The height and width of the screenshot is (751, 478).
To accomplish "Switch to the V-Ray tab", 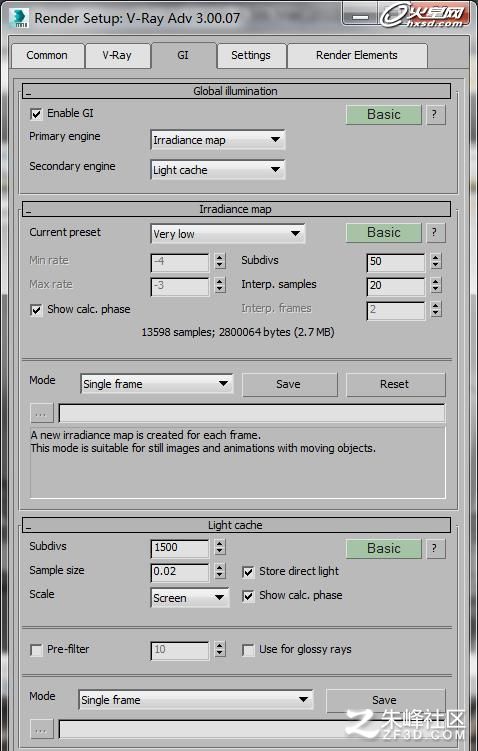I will (x=117, y=56).
